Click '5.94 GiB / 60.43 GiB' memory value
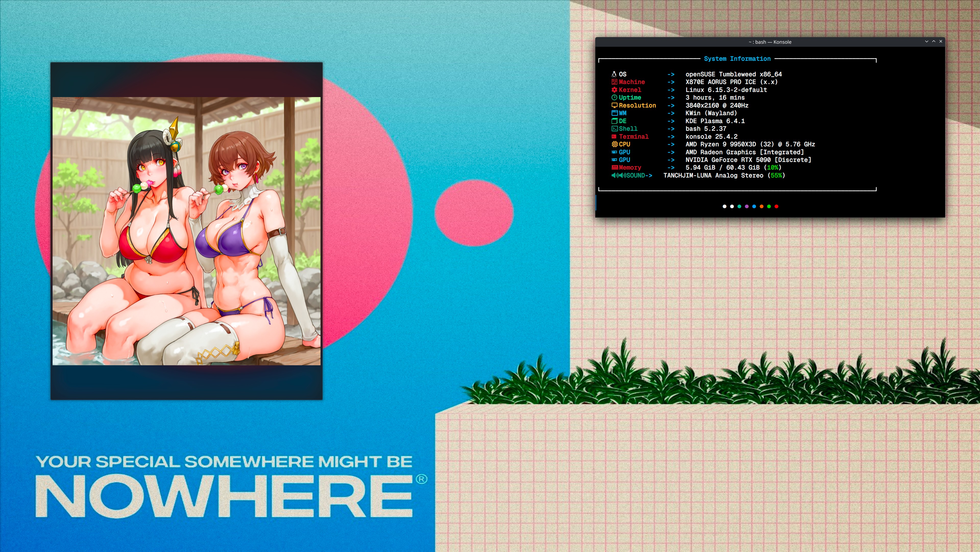 722,168
